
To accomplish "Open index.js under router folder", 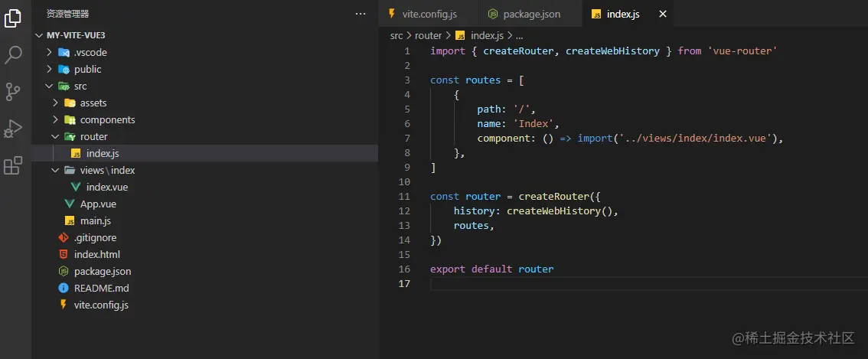I will [x=205, y=153].
